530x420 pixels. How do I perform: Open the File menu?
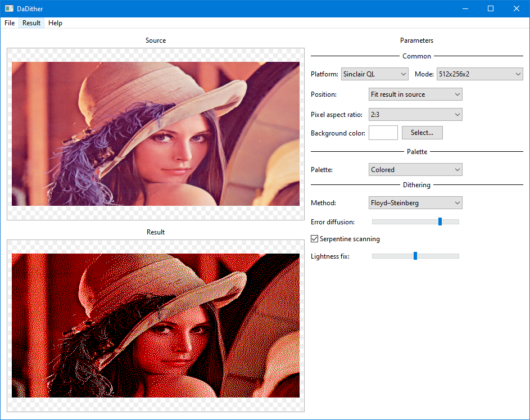tap(10, 23)
